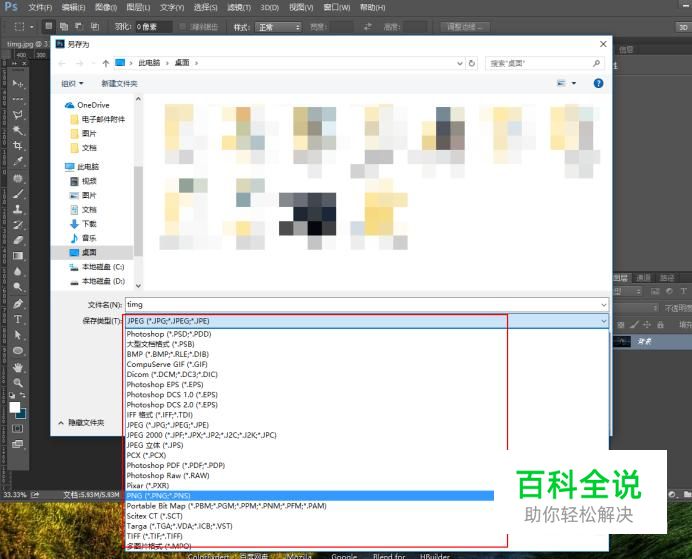Screen dimensions: 692x559
Task: Click the foreground color swatch
Action: (x=15, y=407)
